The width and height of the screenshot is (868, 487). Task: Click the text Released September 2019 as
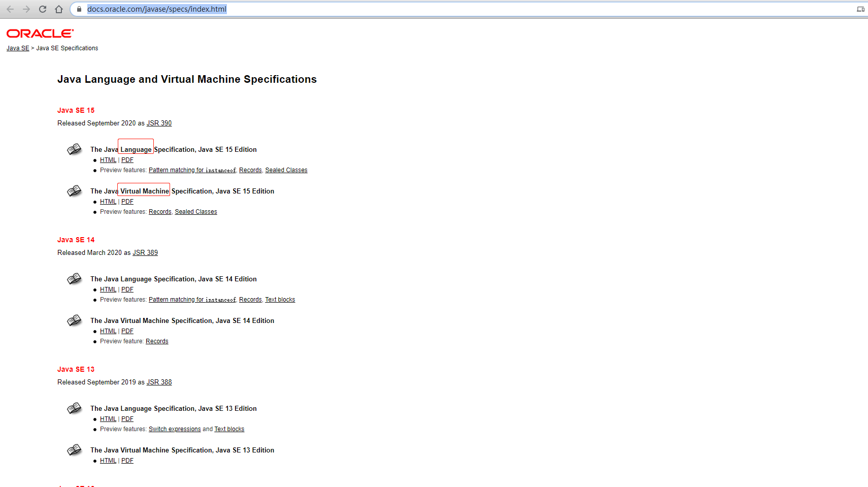pos(101,382)
